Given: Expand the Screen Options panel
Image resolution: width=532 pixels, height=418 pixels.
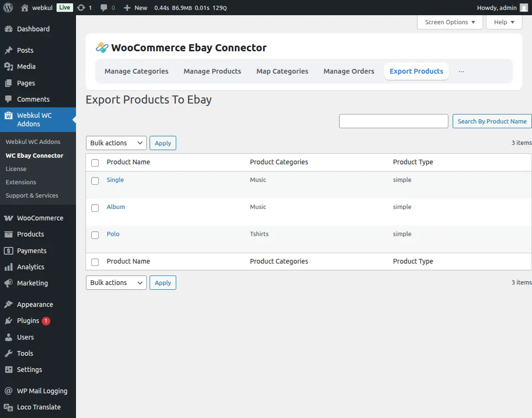Looking at the screenshot, I should coord(450,22).
